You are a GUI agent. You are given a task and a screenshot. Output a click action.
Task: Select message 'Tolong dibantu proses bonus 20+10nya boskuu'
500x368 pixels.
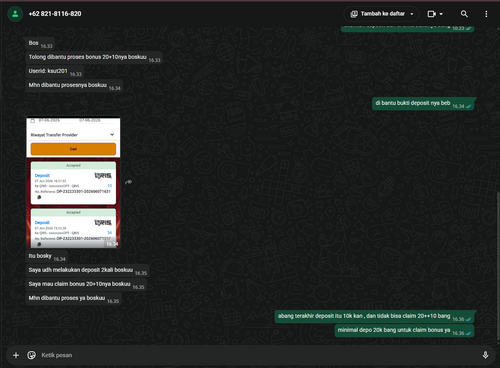pos(94,58)
